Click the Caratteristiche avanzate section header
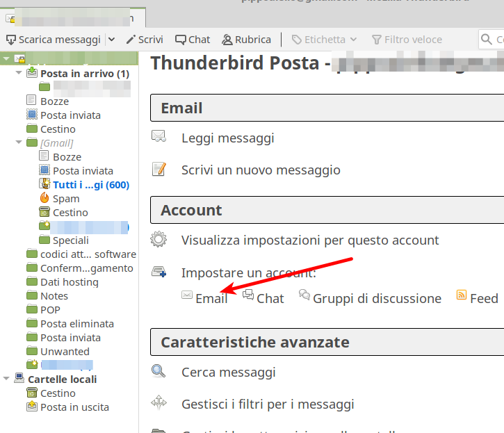 tap(327, 342)
